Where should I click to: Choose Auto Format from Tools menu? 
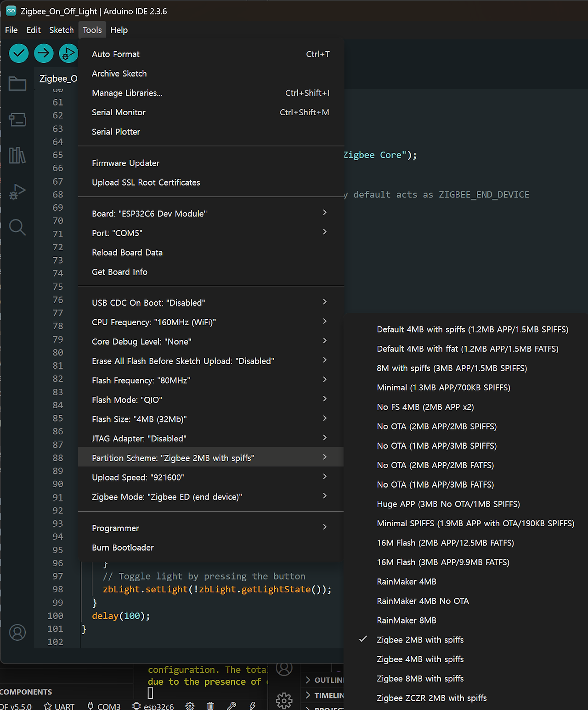[x=211, y=54]
